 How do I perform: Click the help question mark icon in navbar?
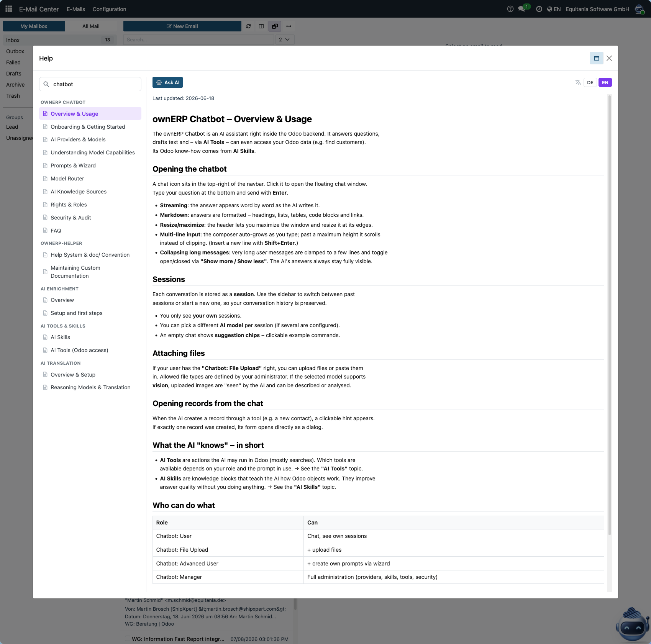coord(510,9)
